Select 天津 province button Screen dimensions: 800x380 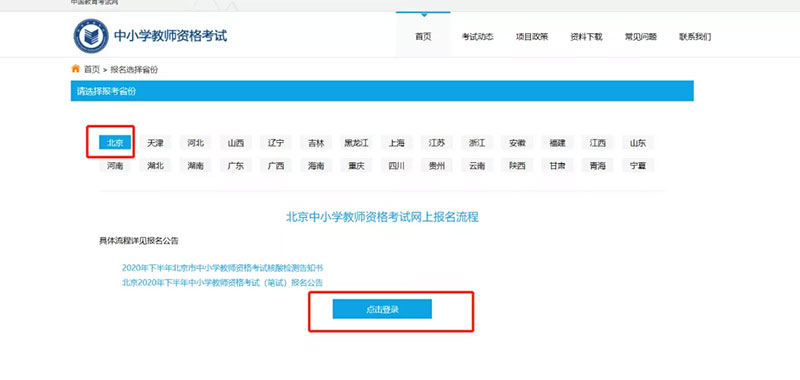(x=155, y=143)
